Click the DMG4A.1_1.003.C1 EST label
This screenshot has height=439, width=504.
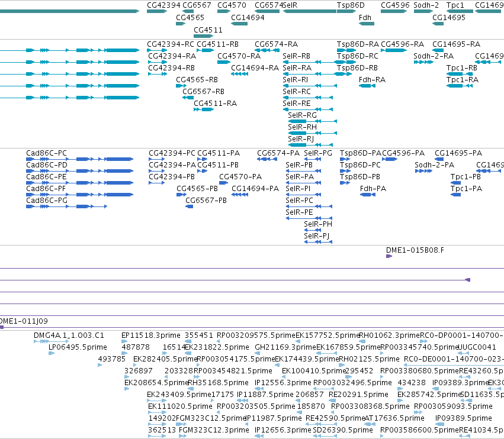tap(69, 335)
